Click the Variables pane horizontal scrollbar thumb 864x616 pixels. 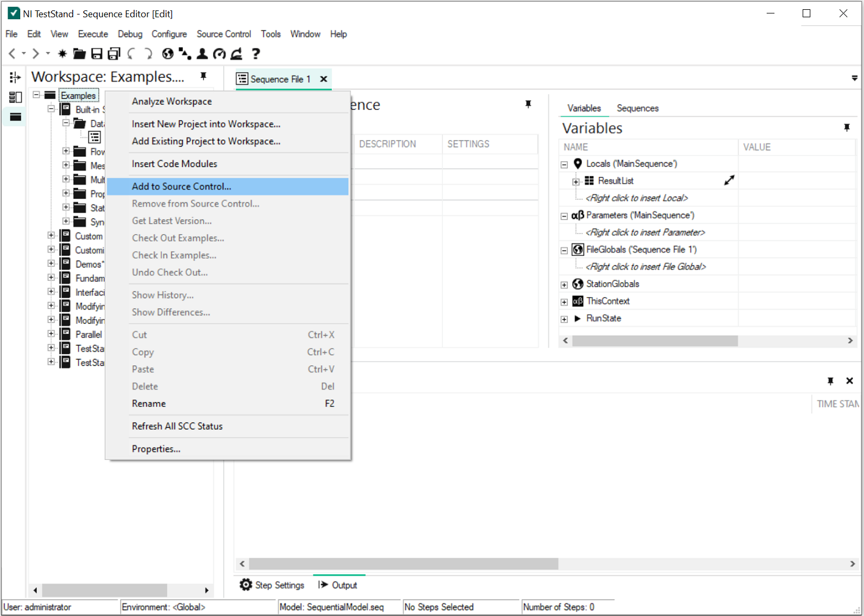coord(655,341)
